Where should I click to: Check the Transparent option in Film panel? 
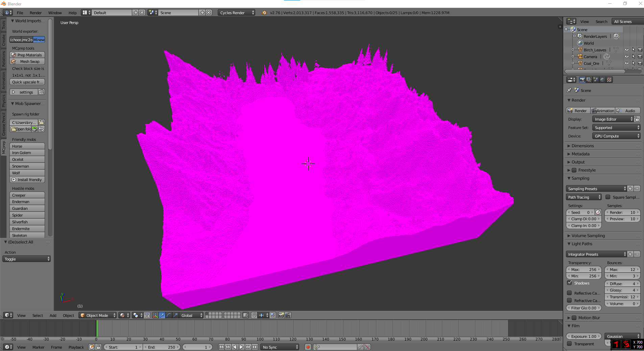[x=570, y=344]
